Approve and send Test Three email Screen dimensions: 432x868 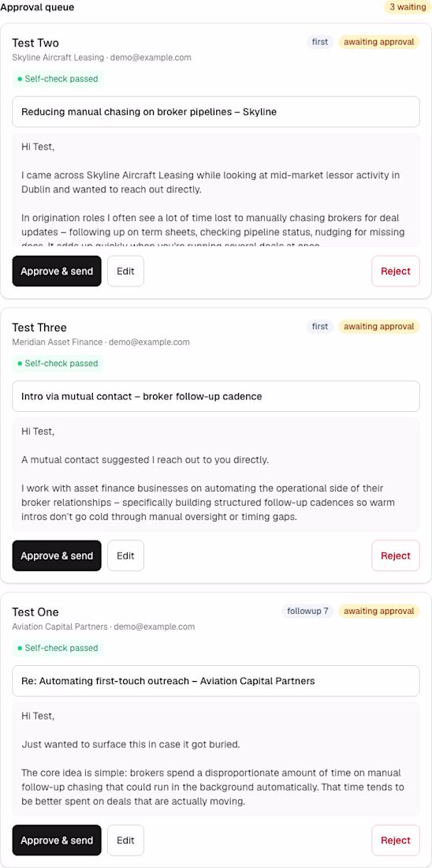57,556
